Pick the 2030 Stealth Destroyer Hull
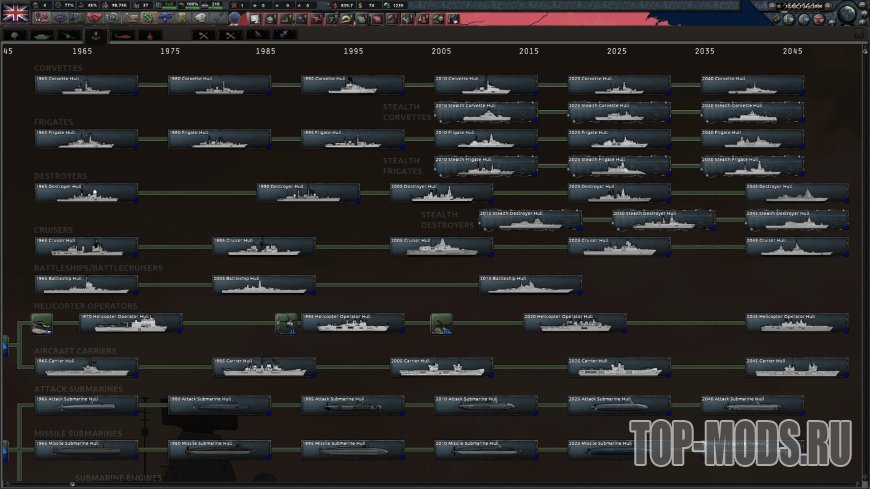 [663, 220]
